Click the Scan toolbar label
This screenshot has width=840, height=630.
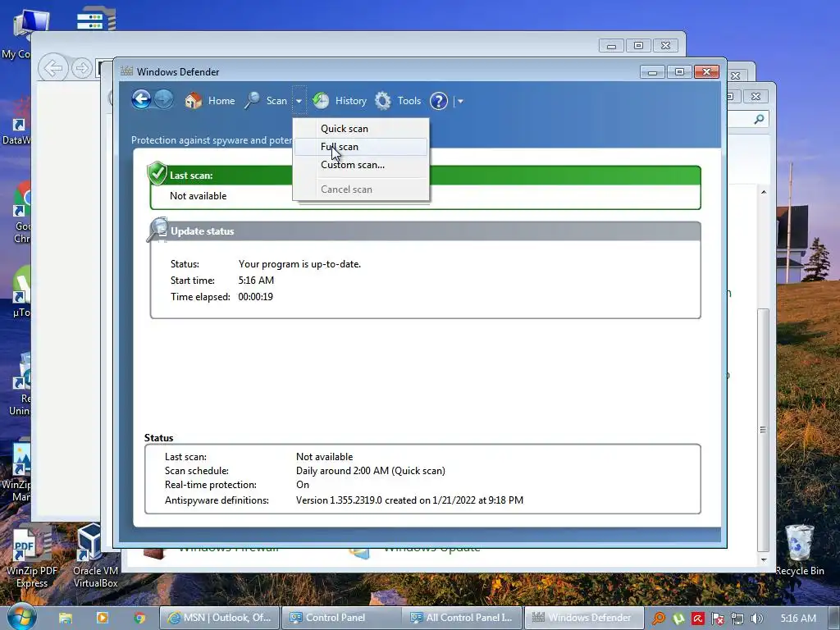tap(276, 101)
